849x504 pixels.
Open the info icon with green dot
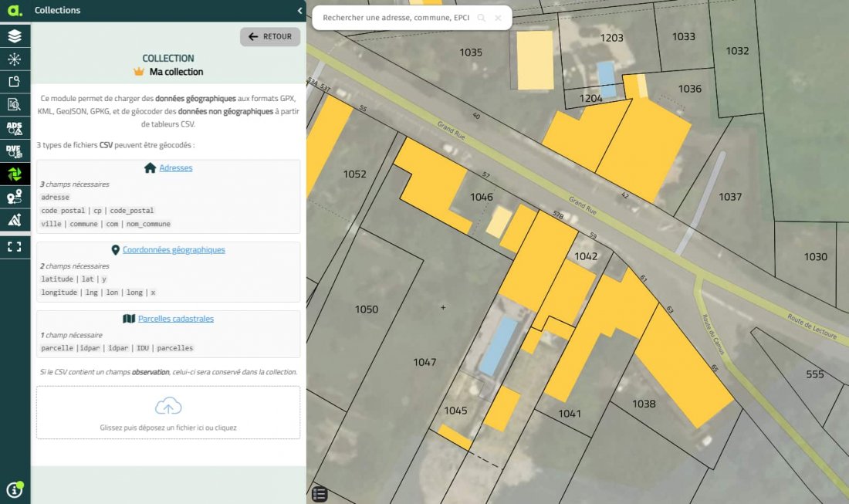15,489
